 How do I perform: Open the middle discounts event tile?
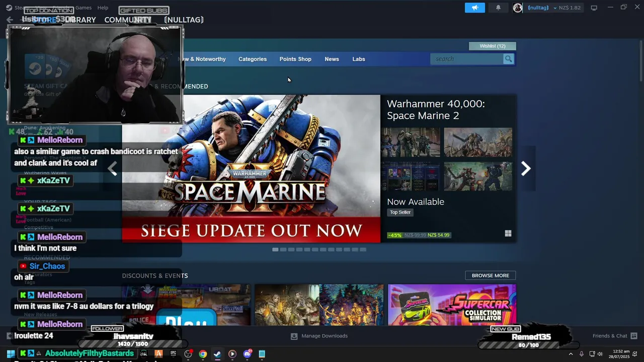click(x=319, y=305)
